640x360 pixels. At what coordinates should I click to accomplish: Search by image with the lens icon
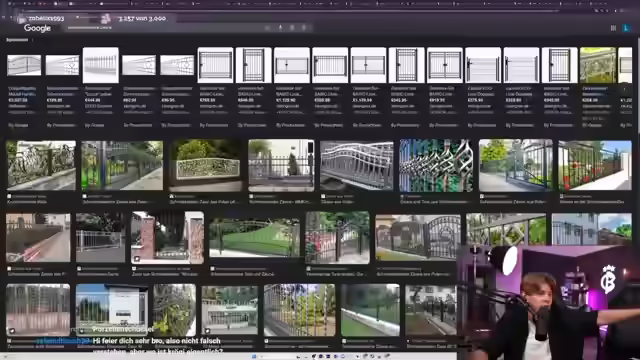(292, 28)
